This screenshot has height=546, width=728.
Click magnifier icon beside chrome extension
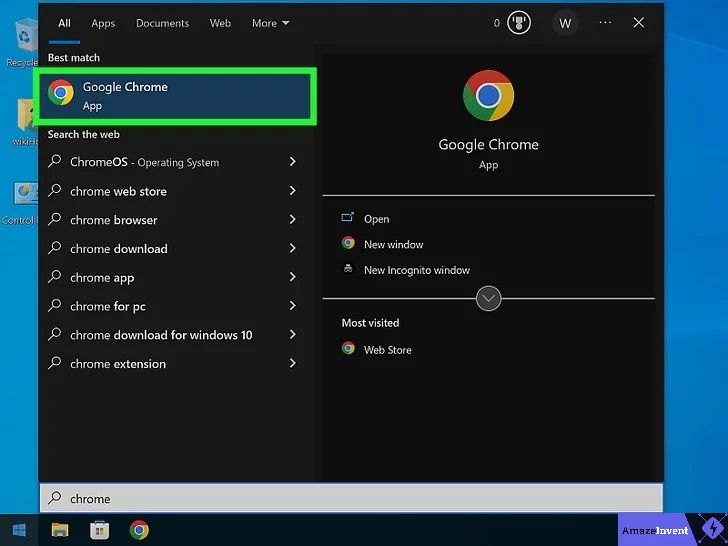tap(55, 363)
